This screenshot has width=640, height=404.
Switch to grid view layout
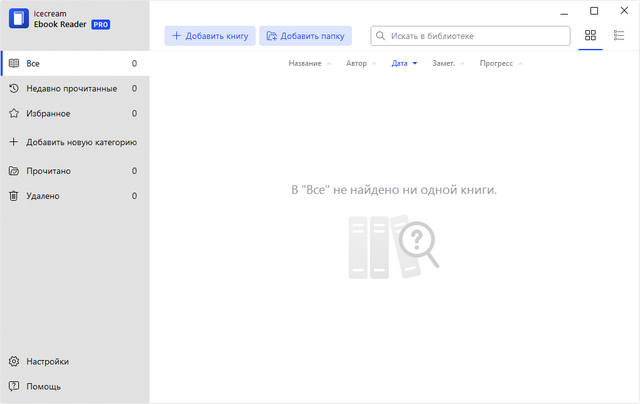[x=590, y=36]
